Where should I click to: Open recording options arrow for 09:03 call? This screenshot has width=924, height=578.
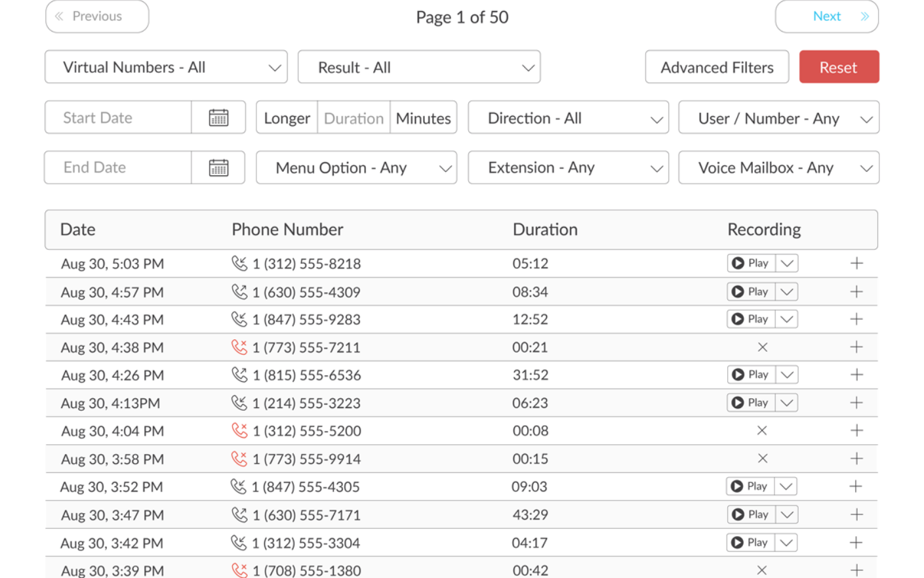[x=786, y=486]
